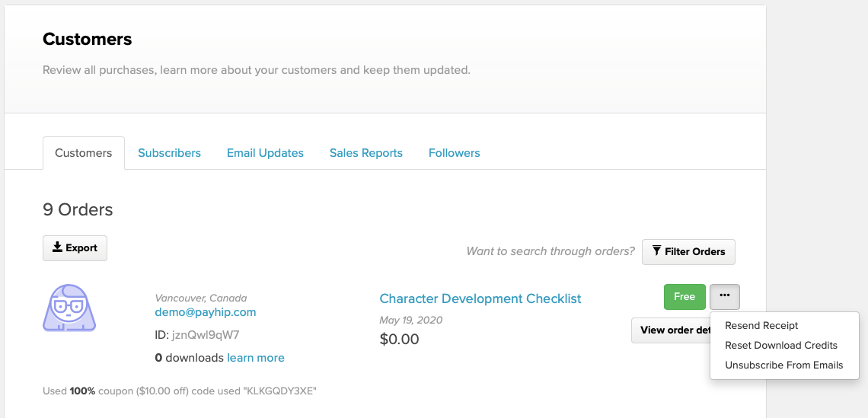Open the Character Development Checklist product link
This screenshot has height=418, width=868.
click(480, 298)
